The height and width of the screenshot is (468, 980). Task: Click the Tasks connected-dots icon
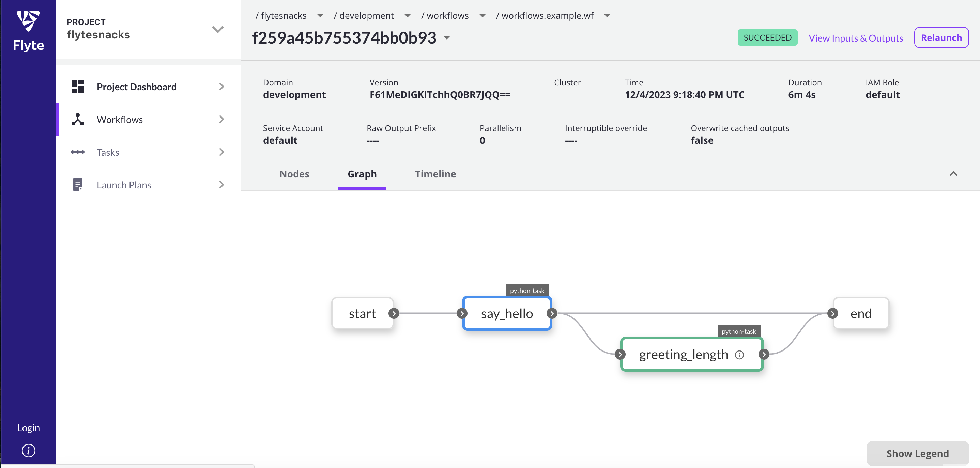tap(78, 152)
